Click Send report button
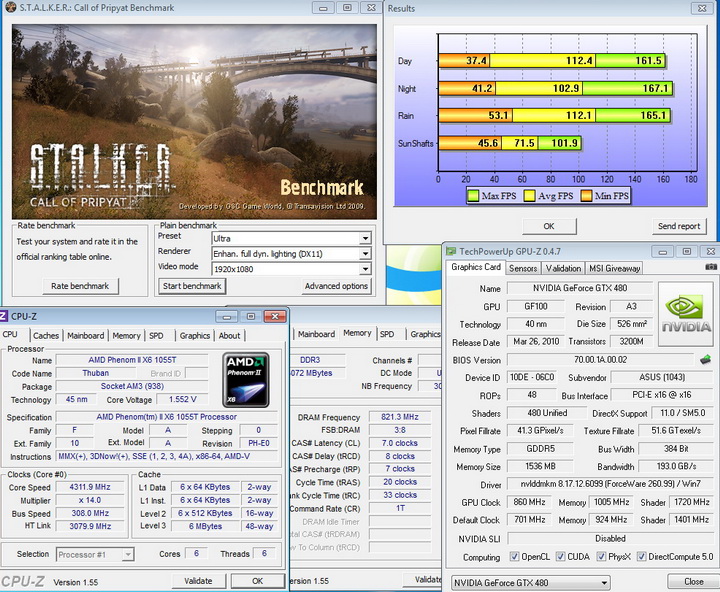 pyautogui.click(x=679, y=226)
